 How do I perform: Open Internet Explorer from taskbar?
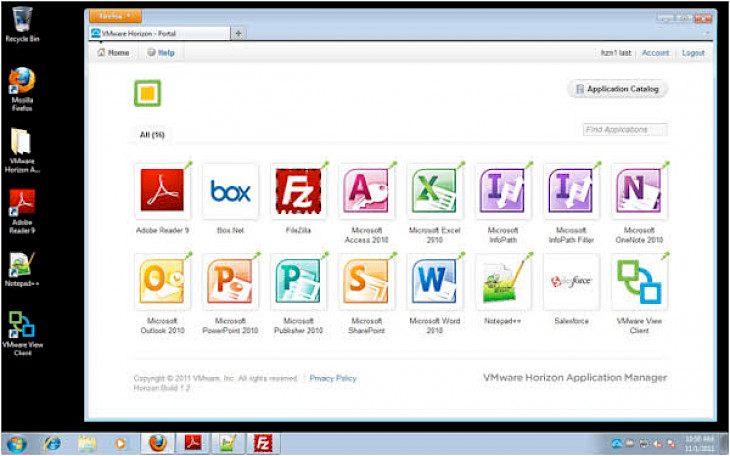coord(52,443)
